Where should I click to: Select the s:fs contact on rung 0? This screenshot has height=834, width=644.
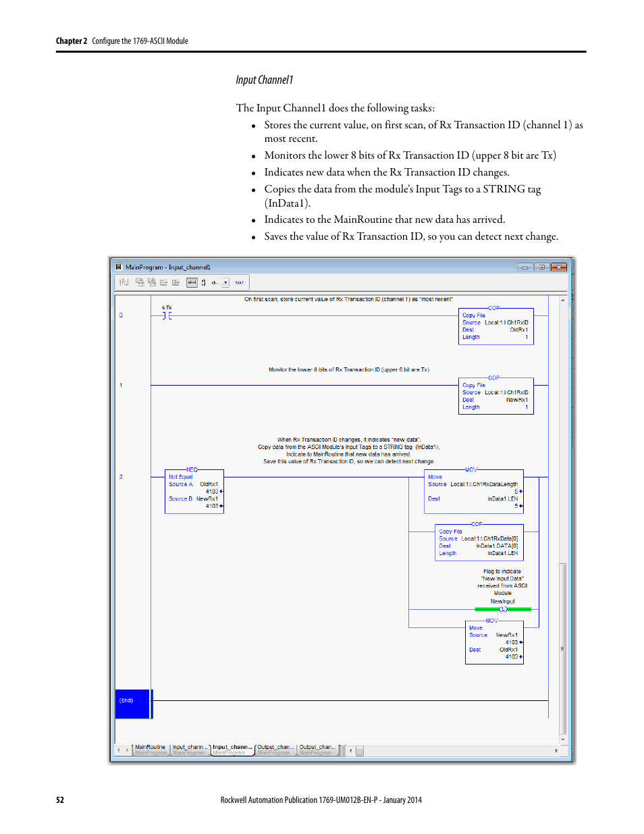click(167, 315)
